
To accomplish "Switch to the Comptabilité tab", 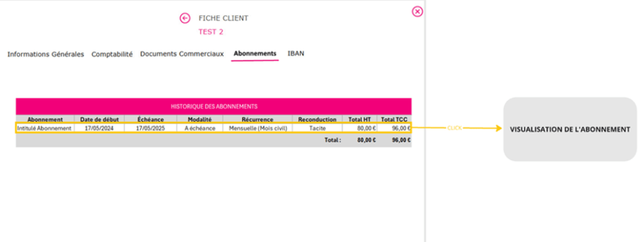I will (x=112, y=54).
